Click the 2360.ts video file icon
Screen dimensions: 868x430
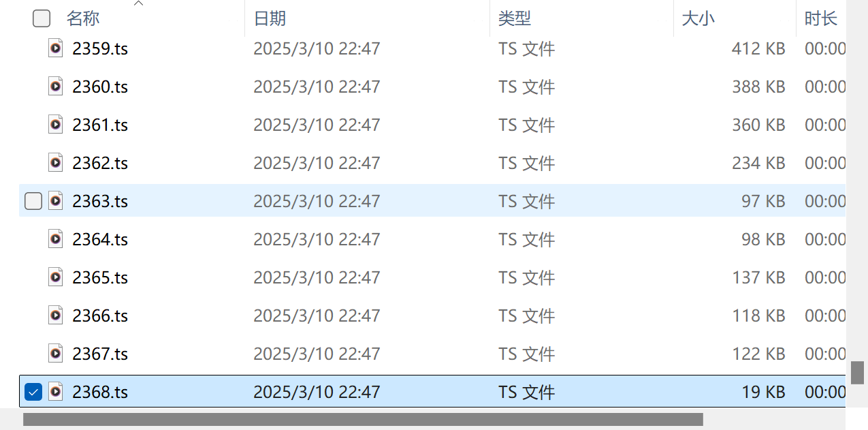point(56,87)
